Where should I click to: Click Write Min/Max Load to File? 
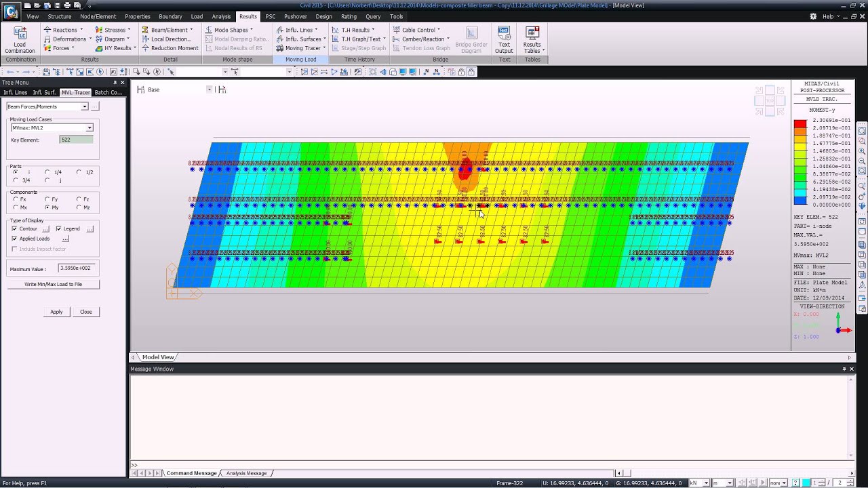[54, 284]
